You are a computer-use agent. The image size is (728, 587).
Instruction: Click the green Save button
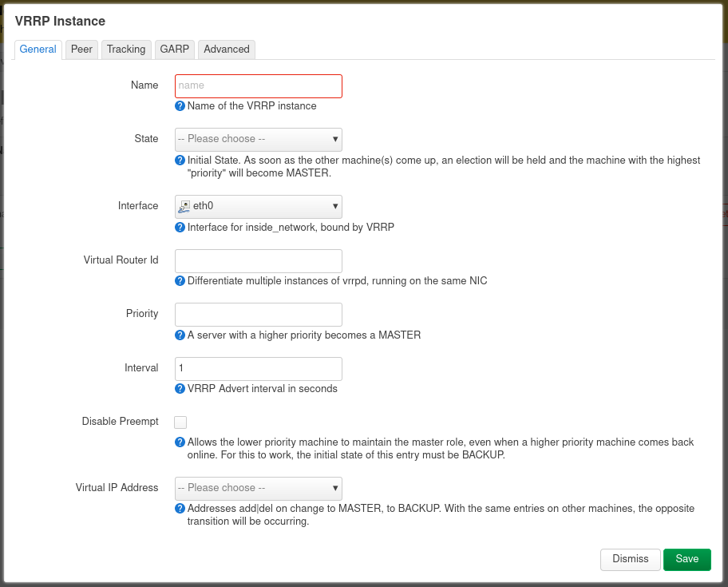click(686, 559)
